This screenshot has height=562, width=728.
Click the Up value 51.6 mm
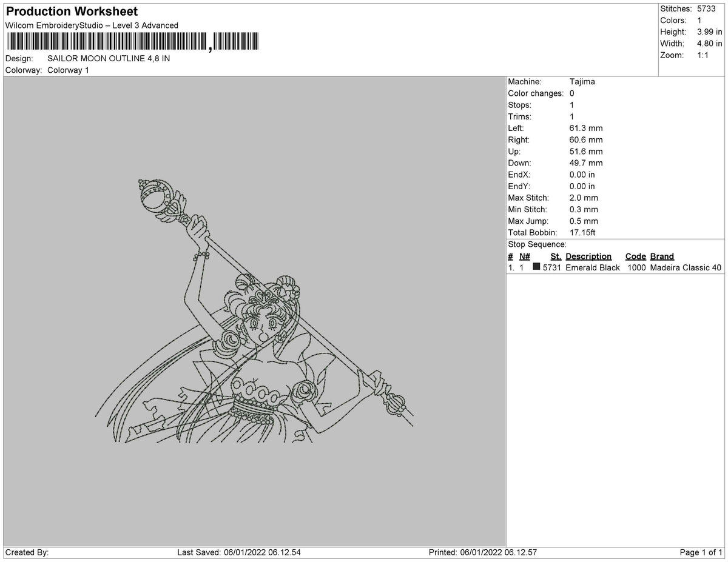586,152
